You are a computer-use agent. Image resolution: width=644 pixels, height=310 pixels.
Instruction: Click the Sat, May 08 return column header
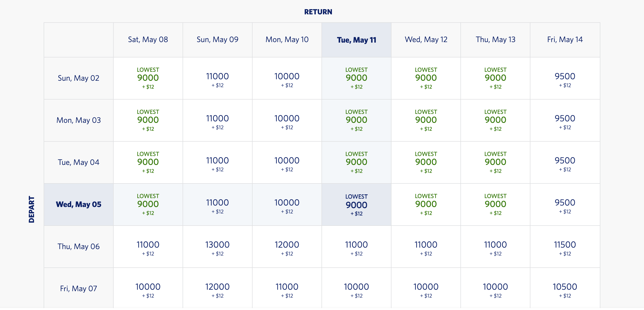[148, 40]
